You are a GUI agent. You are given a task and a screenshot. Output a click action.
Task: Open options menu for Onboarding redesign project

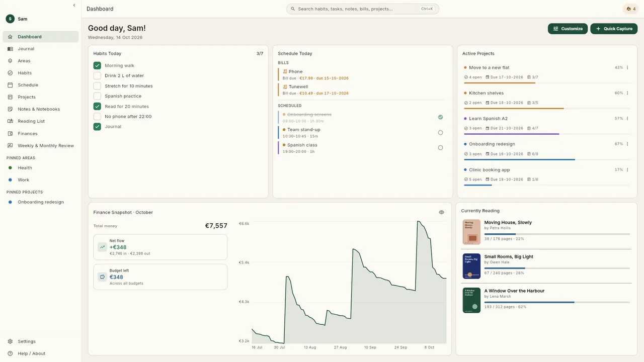click(627, 144)
